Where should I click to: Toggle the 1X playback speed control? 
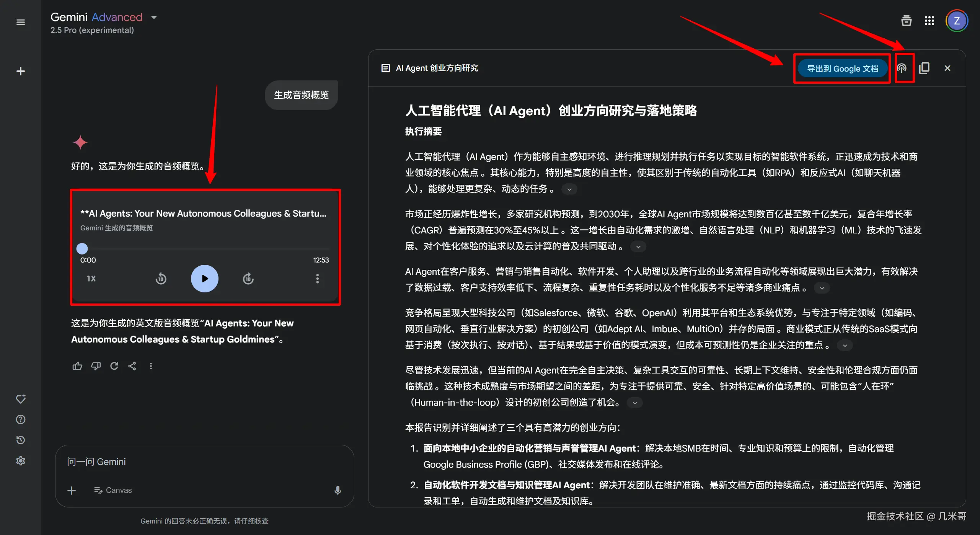coord(91,279)
